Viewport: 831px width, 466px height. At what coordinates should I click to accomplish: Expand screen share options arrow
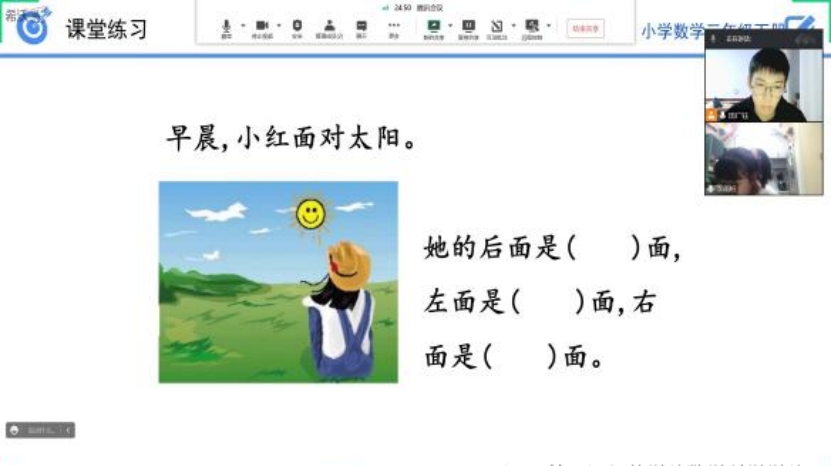click(450, 26)
